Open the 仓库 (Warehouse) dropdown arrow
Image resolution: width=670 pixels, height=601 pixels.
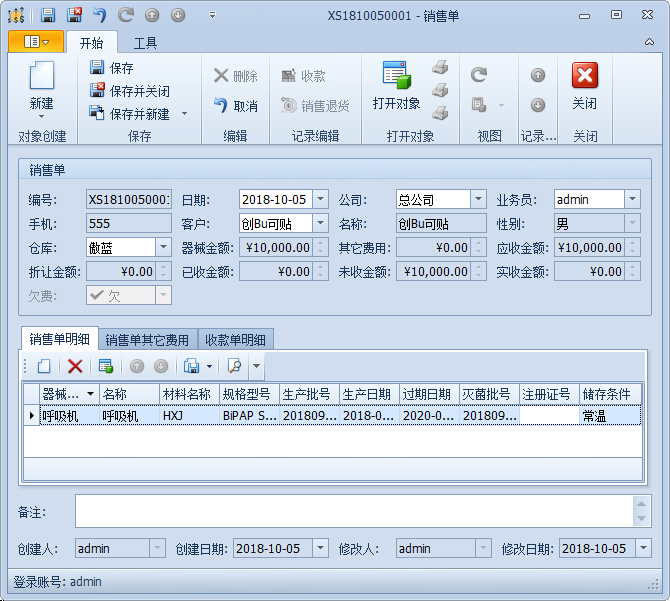(164, 247)
